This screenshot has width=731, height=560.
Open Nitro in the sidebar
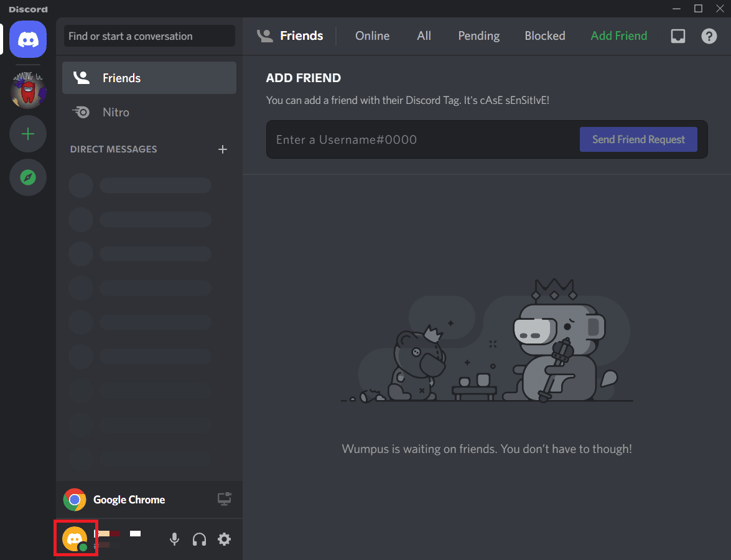(149, 113)
